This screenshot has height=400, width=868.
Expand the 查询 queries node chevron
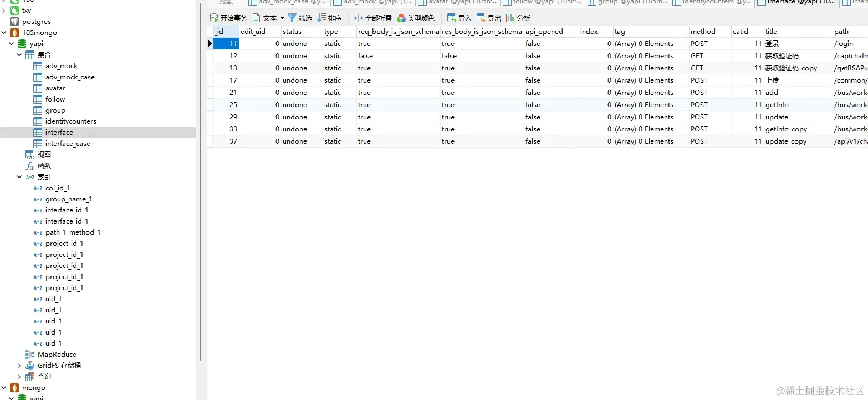pyautogui.click(x=19, y=377)
